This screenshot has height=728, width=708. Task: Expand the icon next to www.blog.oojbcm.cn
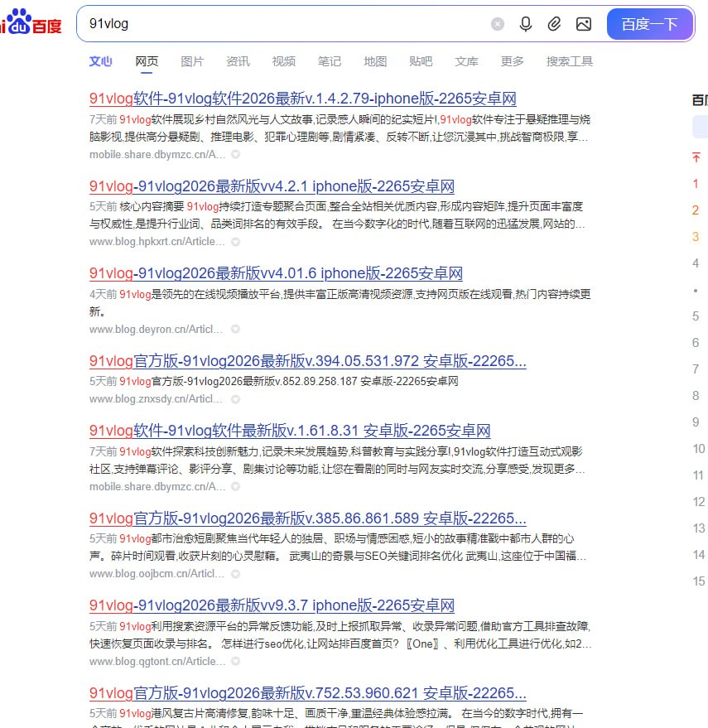tap(235, 574)
